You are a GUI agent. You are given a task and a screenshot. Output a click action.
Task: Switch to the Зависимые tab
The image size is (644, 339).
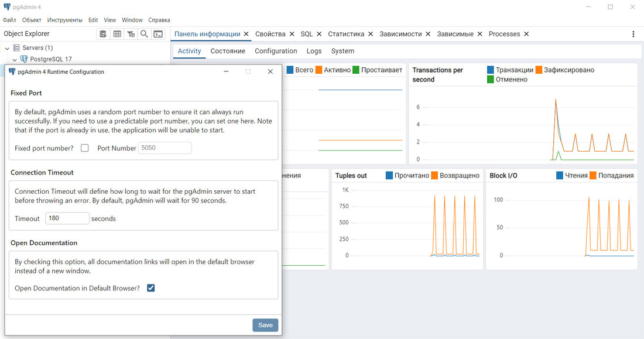[x=455, y=34]
